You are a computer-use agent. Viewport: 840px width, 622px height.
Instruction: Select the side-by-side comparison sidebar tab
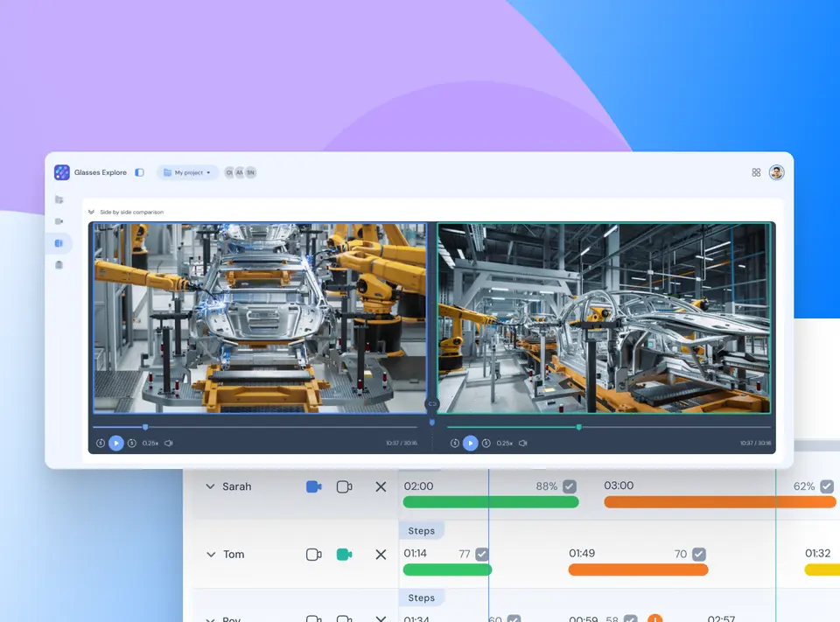click(59, 243)
